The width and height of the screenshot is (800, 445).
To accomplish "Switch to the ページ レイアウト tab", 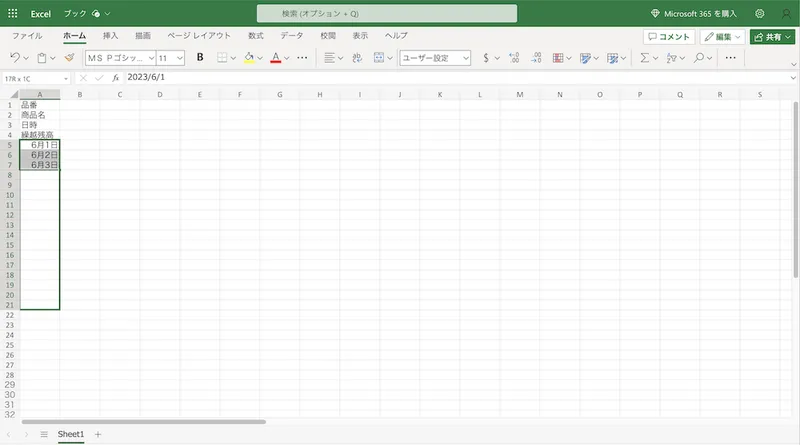I will coord(199,36).
